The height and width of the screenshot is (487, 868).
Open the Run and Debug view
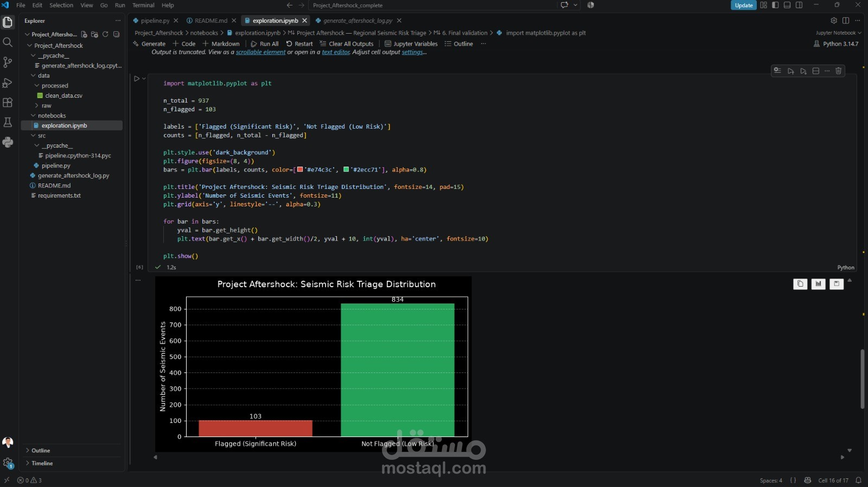pos(8,83)
